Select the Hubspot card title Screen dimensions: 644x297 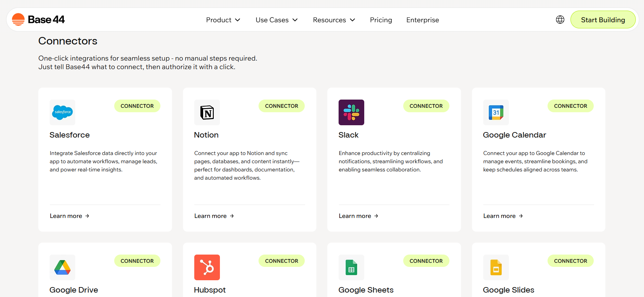click(210, 290)
